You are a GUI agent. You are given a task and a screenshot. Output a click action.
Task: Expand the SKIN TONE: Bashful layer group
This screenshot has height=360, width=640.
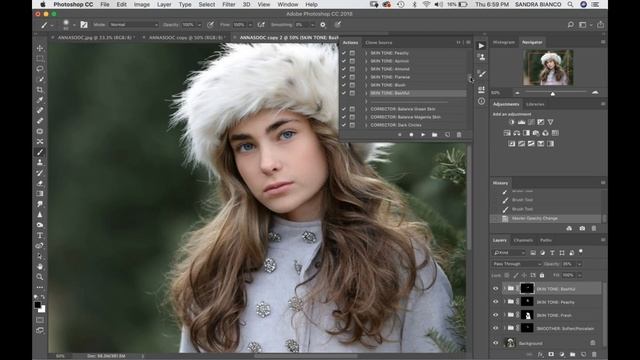(x=504, y=289)
